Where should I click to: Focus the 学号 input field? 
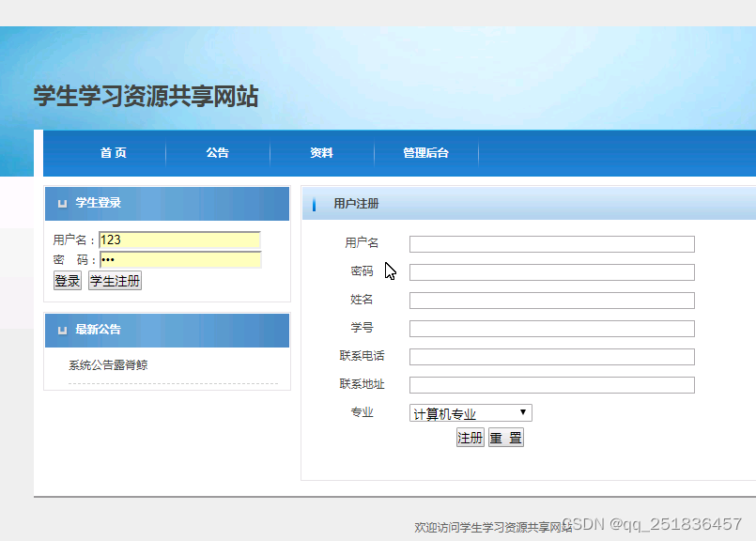(x=552, y=329)
